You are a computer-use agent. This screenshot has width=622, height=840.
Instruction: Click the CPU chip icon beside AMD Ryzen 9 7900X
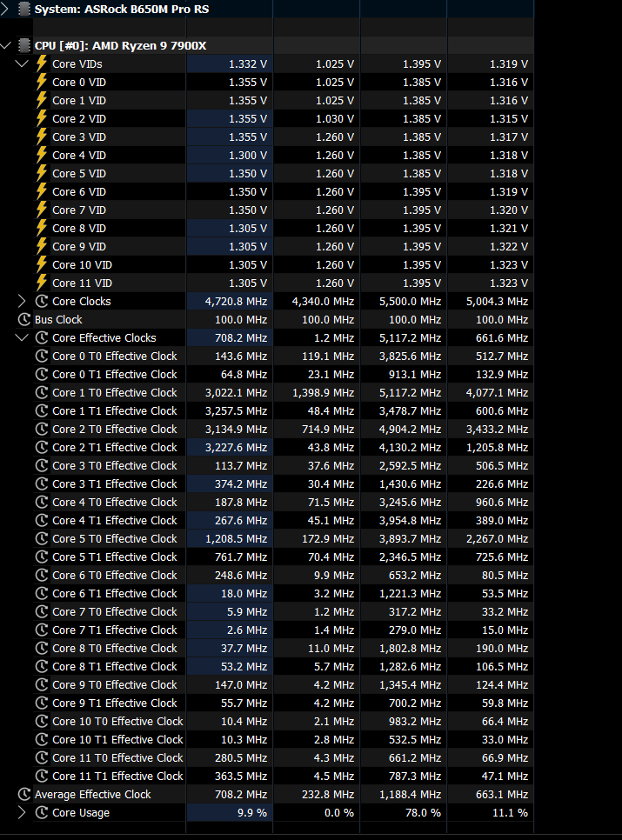click(23, 45)
